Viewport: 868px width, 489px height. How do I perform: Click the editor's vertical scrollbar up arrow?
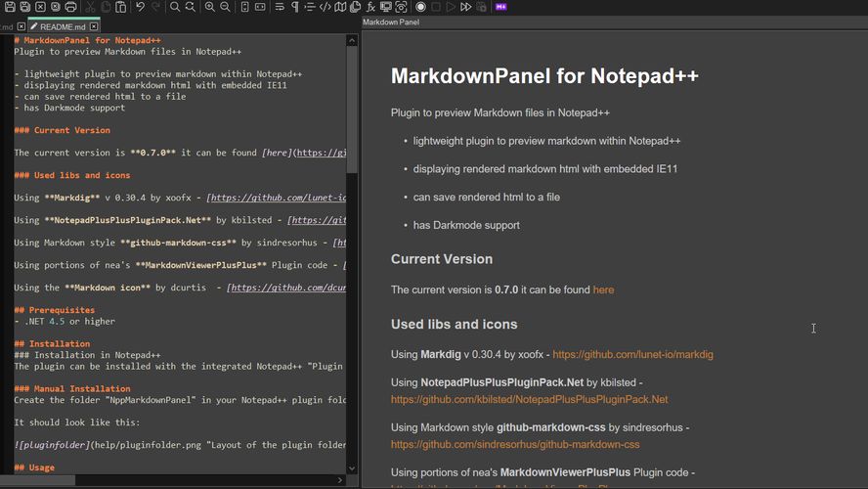coord(353,41)
